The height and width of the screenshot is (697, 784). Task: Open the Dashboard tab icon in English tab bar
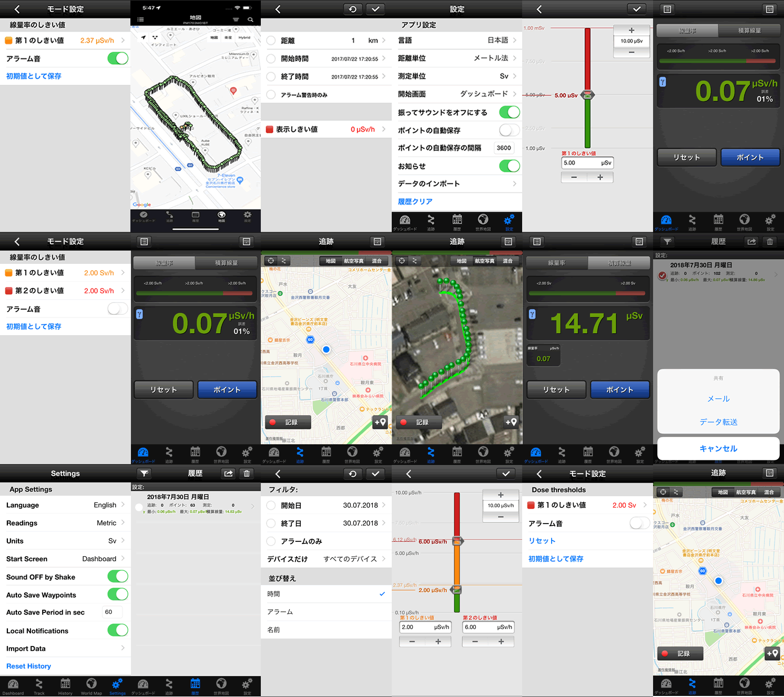13,685
